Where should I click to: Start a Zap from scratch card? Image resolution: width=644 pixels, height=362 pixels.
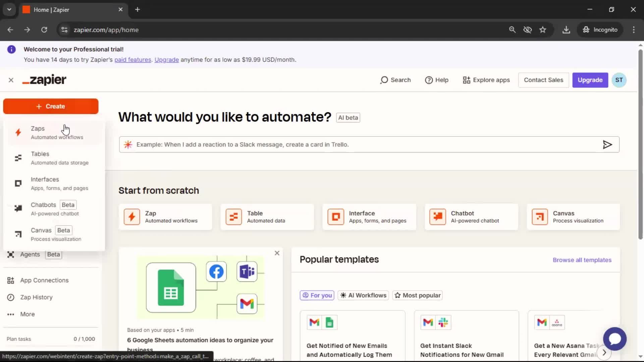(x=165, y=217)
